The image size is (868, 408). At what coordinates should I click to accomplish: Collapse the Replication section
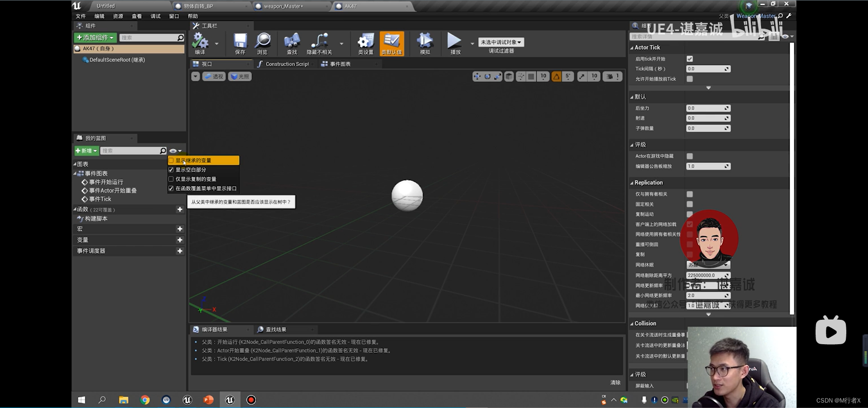point(632,183)
